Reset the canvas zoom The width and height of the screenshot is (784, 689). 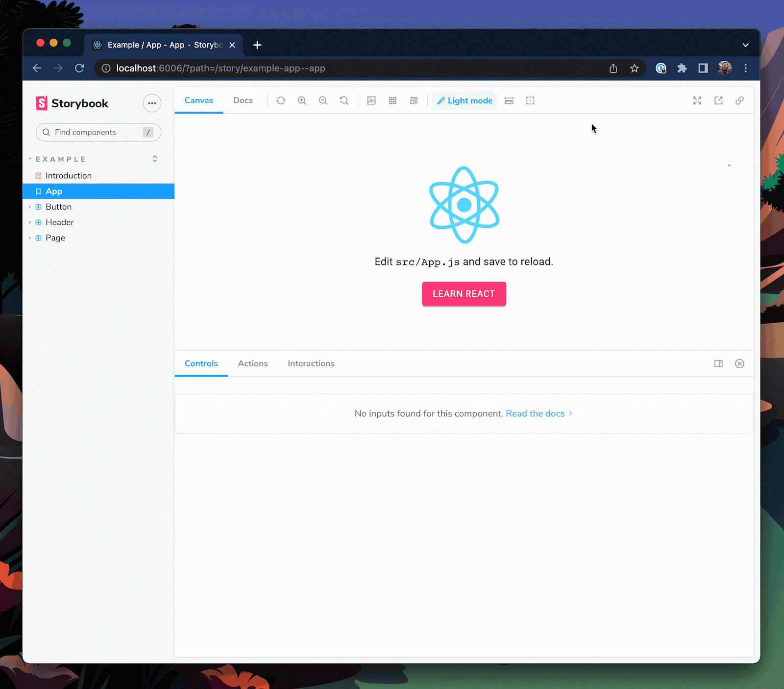[x=344, y=101]
